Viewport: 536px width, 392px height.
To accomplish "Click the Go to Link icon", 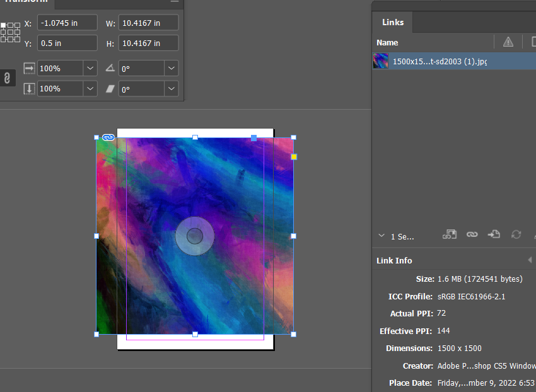I will [x=494, y=236].
